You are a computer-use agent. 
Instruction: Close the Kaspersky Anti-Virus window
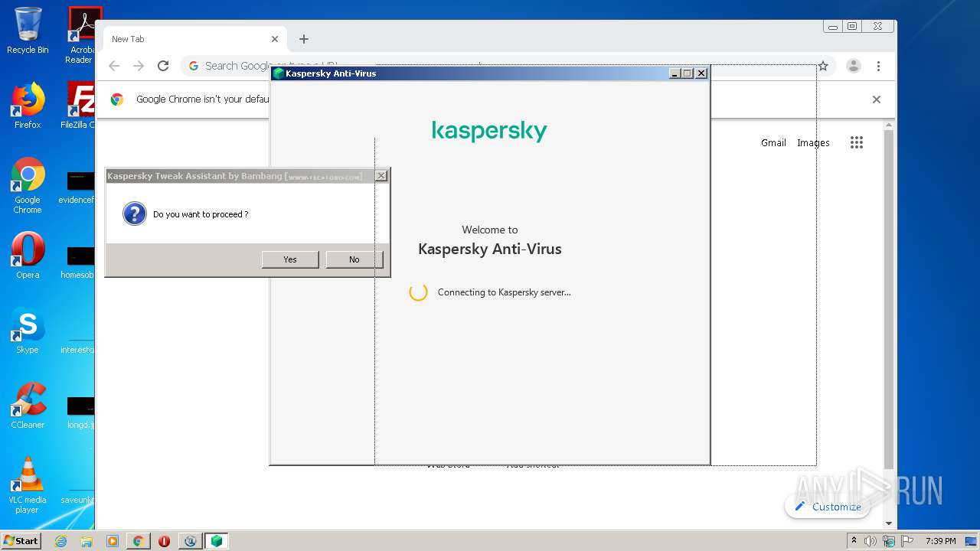point(701,73)
